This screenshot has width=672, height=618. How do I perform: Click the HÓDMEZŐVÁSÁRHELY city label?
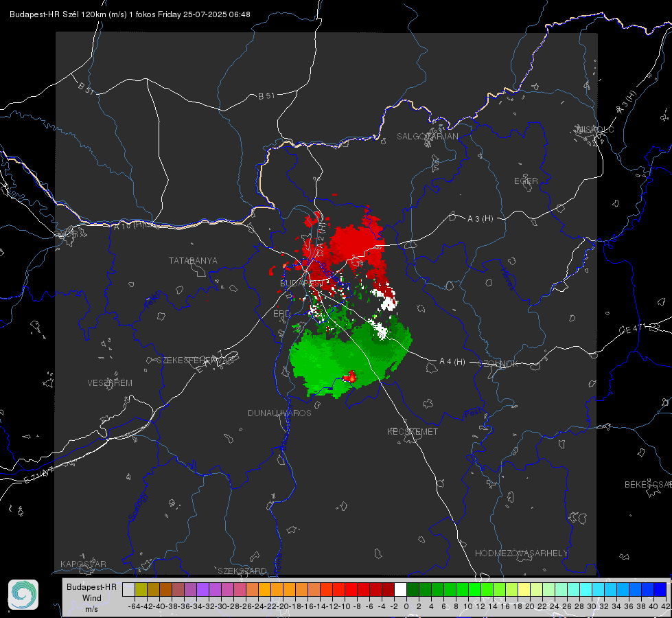pos(521,553)
